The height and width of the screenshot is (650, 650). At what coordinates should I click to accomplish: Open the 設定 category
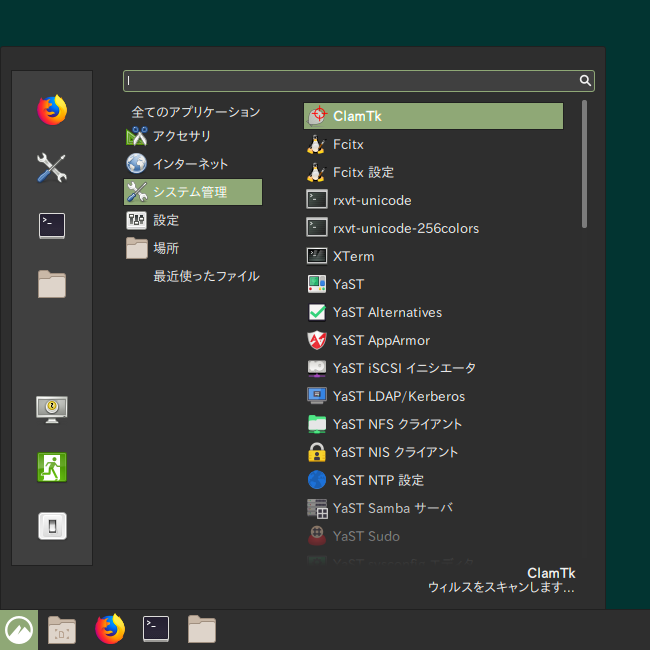[x=193, y=220]
